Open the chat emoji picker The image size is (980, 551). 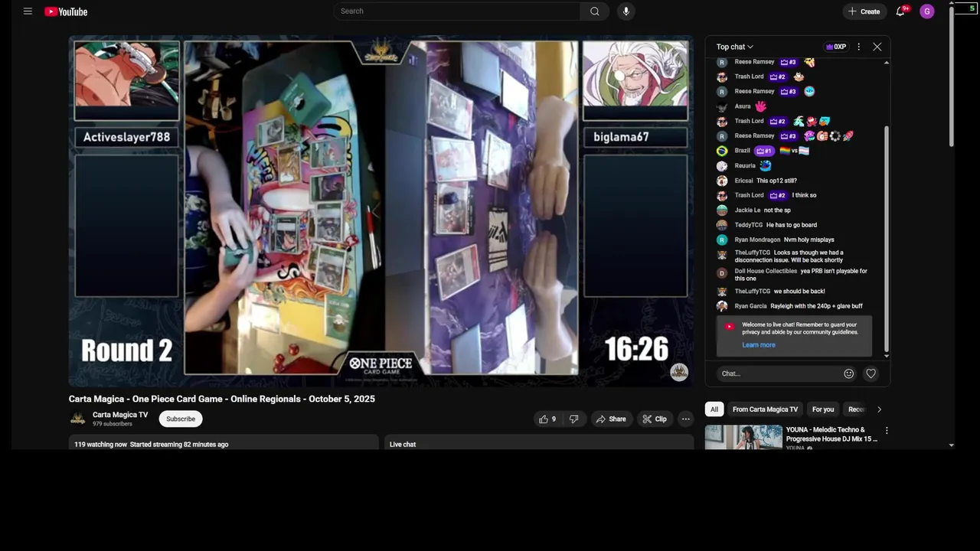(x=848, y=373)
